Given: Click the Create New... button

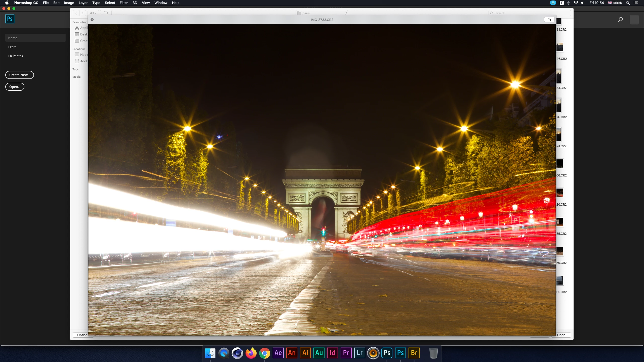Looking at the screenshot, I should click(x=20, y=75).
